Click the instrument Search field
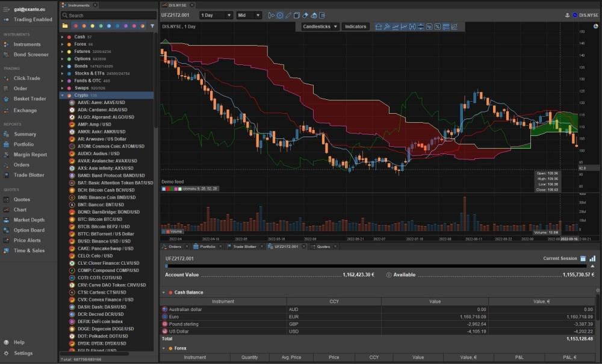Image resolution: width=602 pixels, height=364 pixels. click(x=108, y=16)
